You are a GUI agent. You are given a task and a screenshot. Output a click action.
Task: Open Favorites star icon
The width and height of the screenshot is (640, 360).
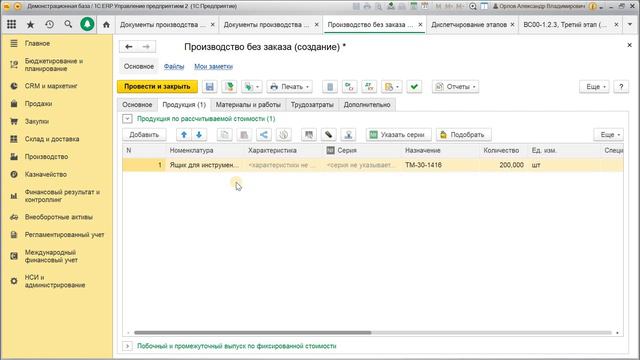31,24
